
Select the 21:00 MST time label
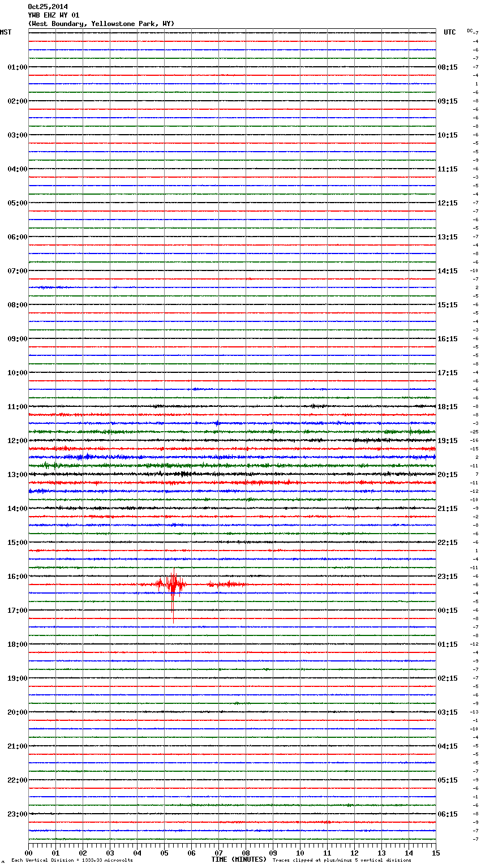[x=18, y=746]
